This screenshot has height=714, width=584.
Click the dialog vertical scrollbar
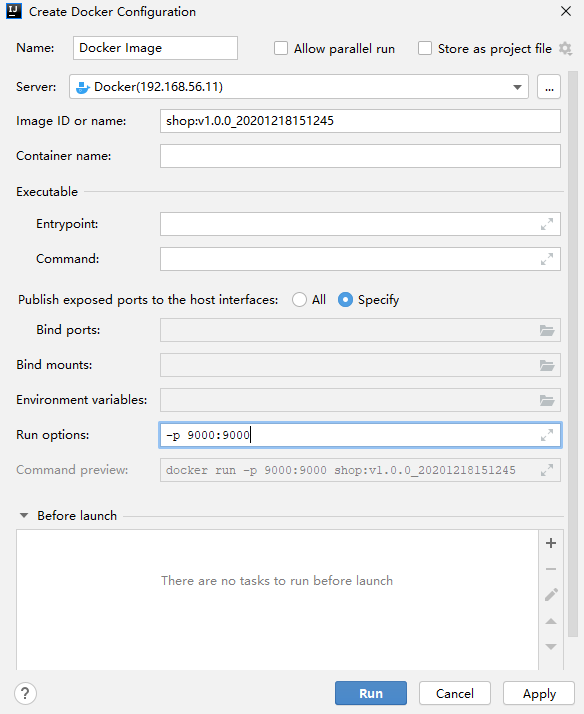(573, 354)
